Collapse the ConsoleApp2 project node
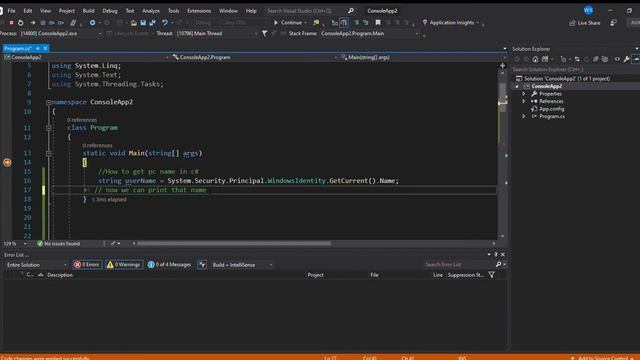Screen dimensions: 640x360 pos(517,86)
